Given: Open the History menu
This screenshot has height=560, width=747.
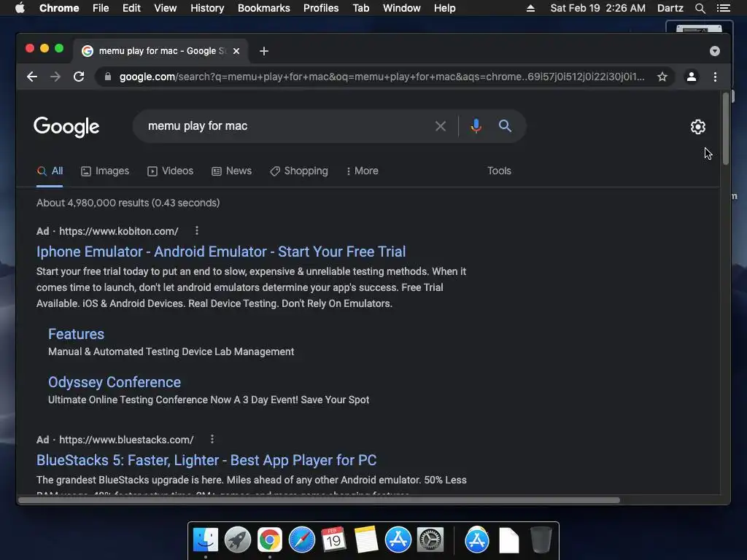Looking at the screenshot, I should point(207,8).
